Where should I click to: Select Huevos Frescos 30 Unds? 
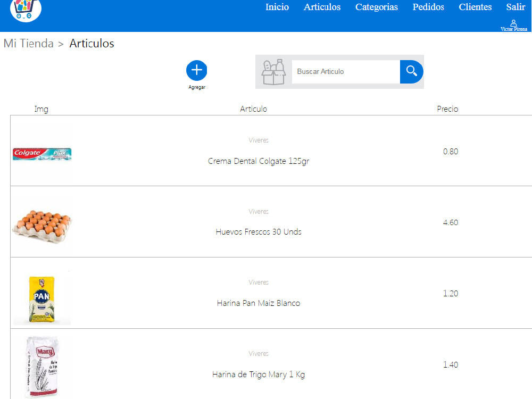259,232
